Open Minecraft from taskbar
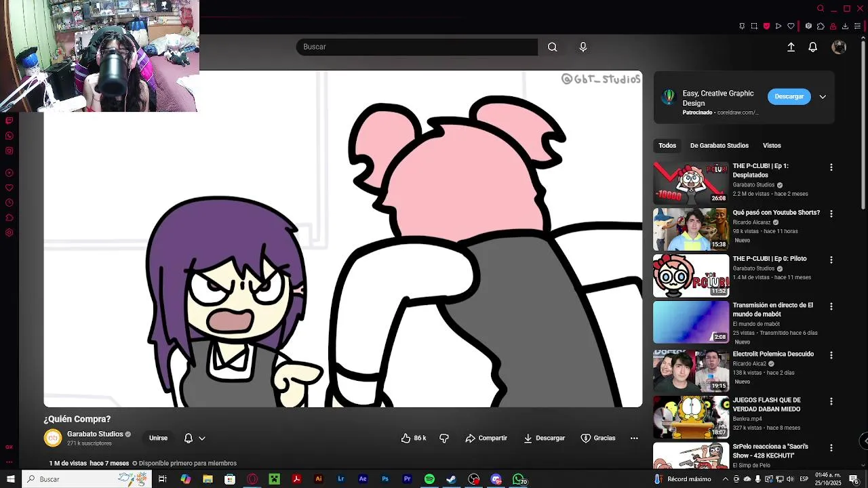This screenshot has width=868, height=488. coord(274,479)
